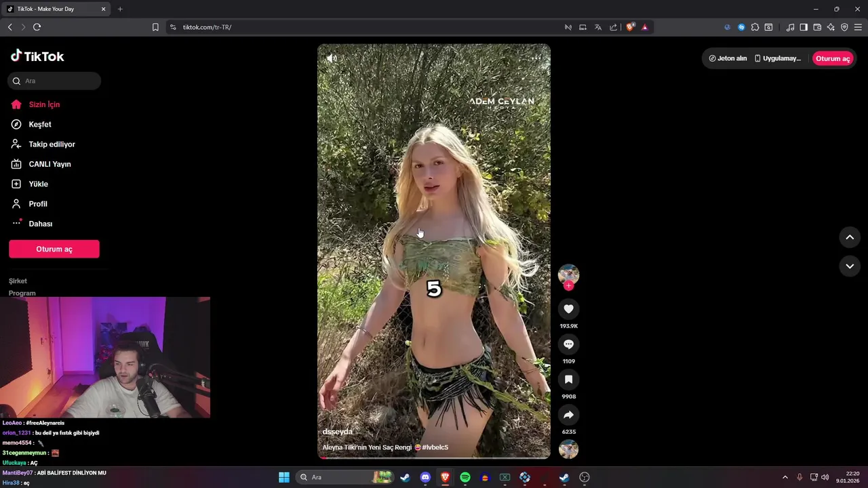The image size is (868, 488).
Task: Open browser extensions puzzle icon
Action: point(755,27)
